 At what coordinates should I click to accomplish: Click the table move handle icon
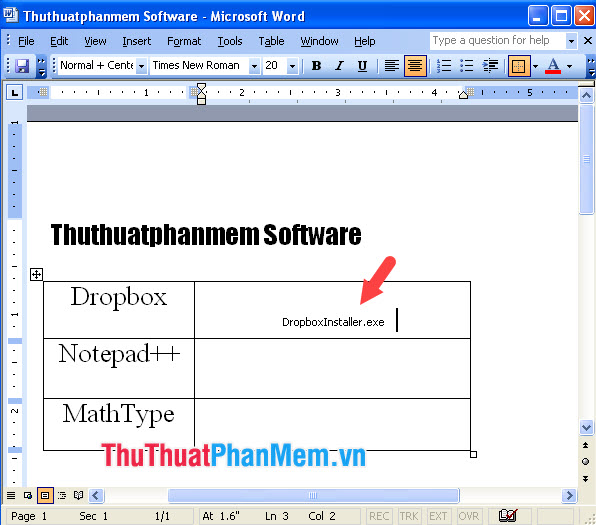[x=36, y=274]
